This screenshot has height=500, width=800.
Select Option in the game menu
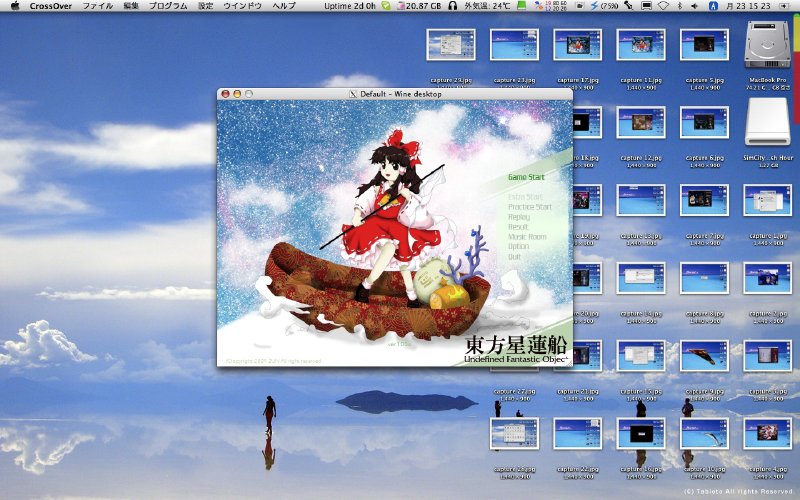point(518,246)
